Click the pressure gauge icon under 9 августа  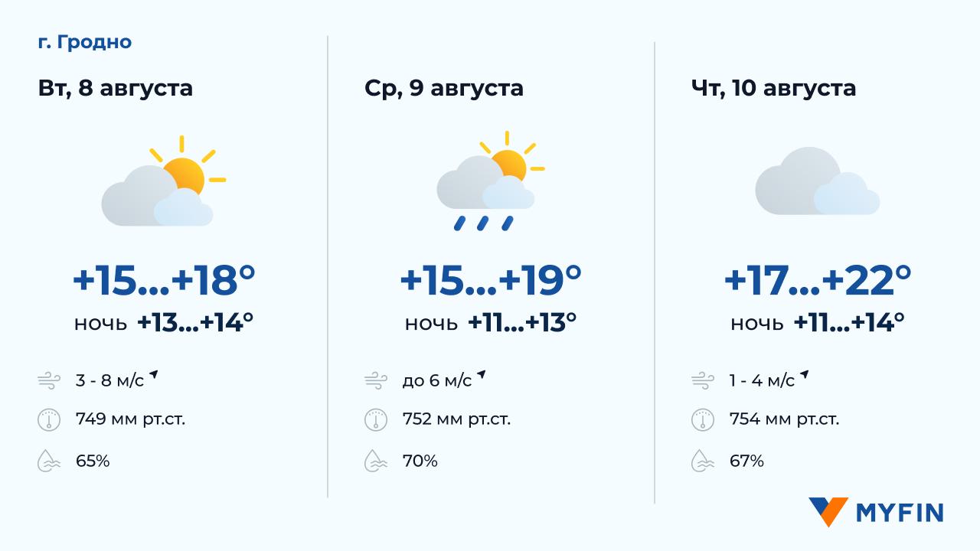pos(375,420)
